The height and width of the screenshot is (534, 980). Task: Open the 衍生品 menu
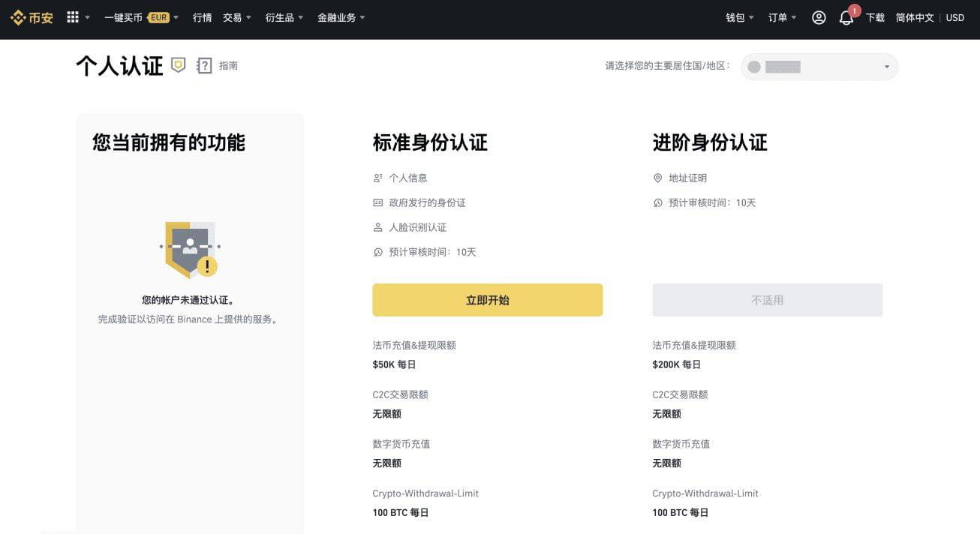pyautogui.click(x=280, y=17)
